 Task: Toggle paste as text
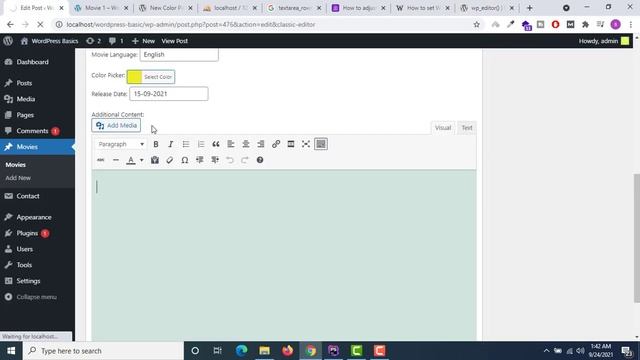[x=155, y=160]
